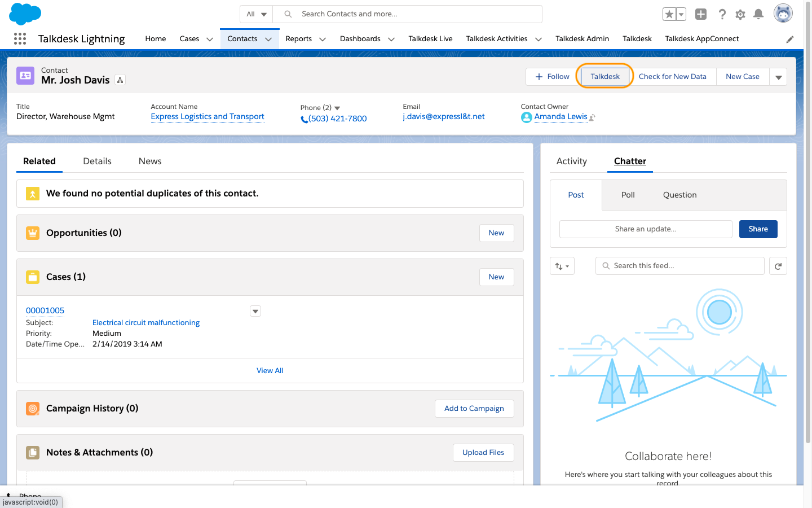Expand the Contacts navigation menu chevron
The width and height of the screenshot is (812, 508).
[x=268, y=39]
